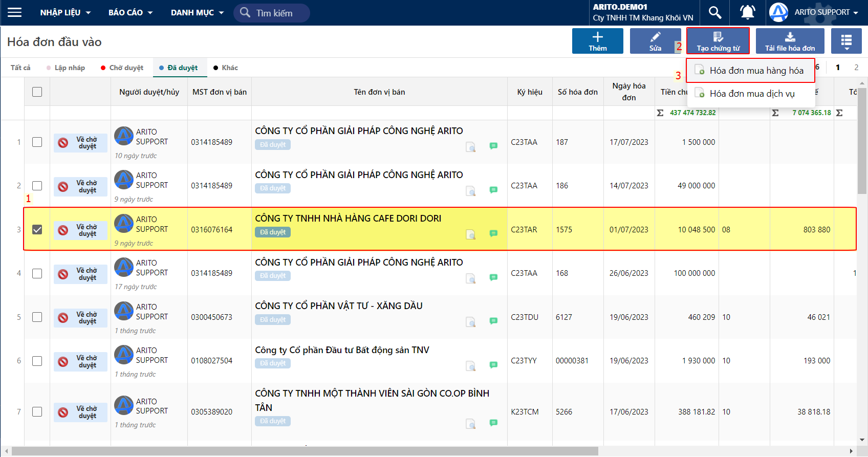
Task: Click the Thêm plus button
Action: (x=597, y=41)
